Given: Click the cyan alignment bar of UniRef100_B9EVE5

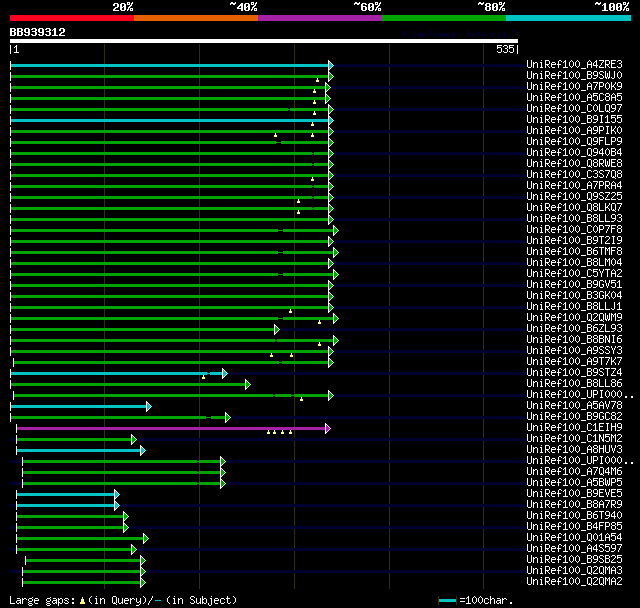Looking at the screenshot, I should pyautogui.click(x=66, y=495).
